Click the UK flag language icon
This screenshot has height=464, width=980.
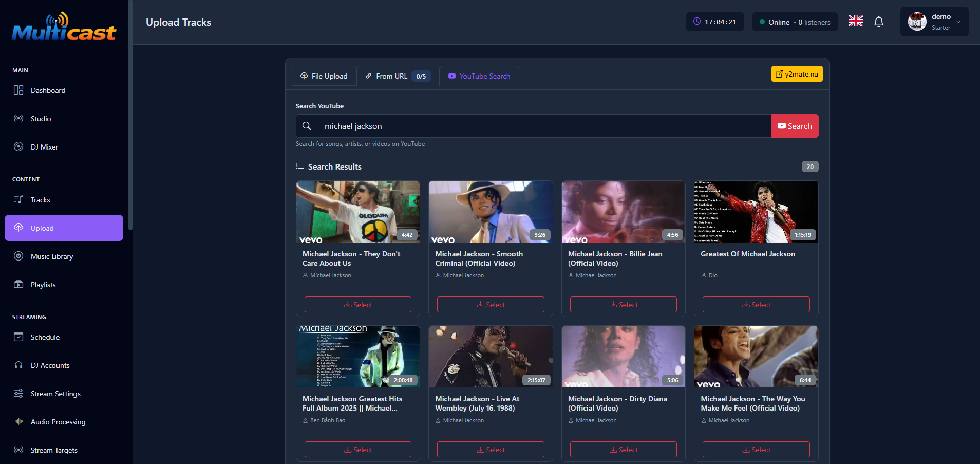coord(855,21)
